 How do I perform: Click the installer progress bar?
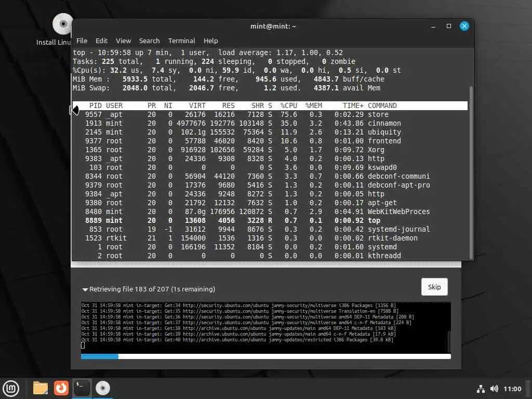tap(265, 356)
